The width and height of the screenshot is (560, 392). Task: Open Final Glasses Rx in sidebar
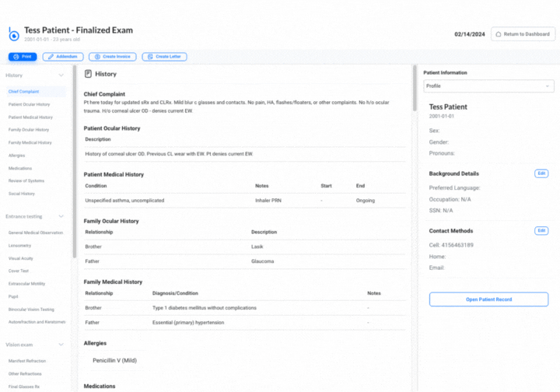(24, 387)
